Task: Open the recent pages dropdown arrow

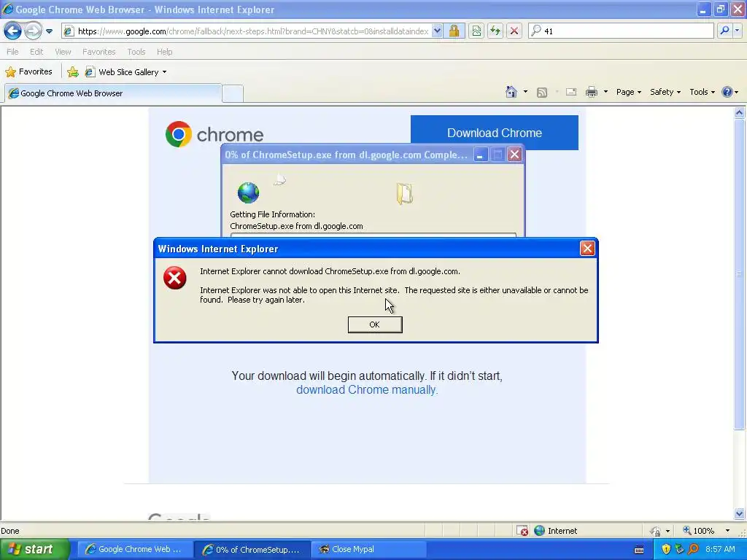Action: point(49,31)
